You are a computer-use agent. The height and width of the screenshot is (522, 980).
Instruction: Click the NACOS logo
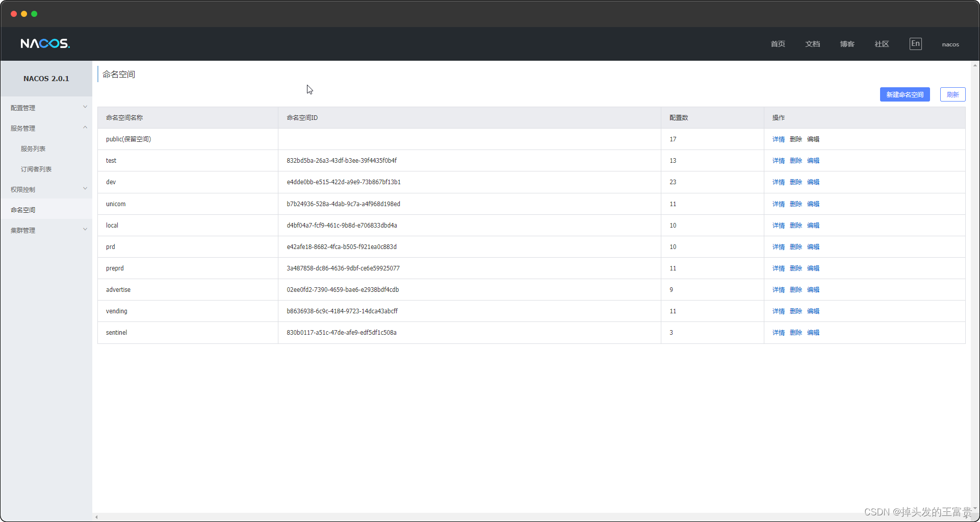tap(45, 43)
